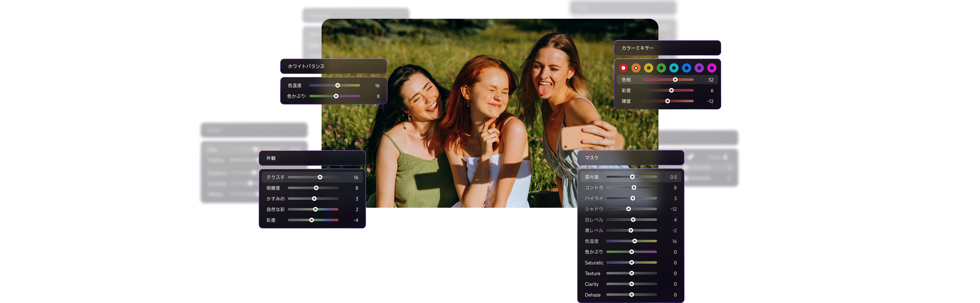Viewport: 980px width, 303px height.
Task: Select the red color mixer swatch
Action: 623,68
